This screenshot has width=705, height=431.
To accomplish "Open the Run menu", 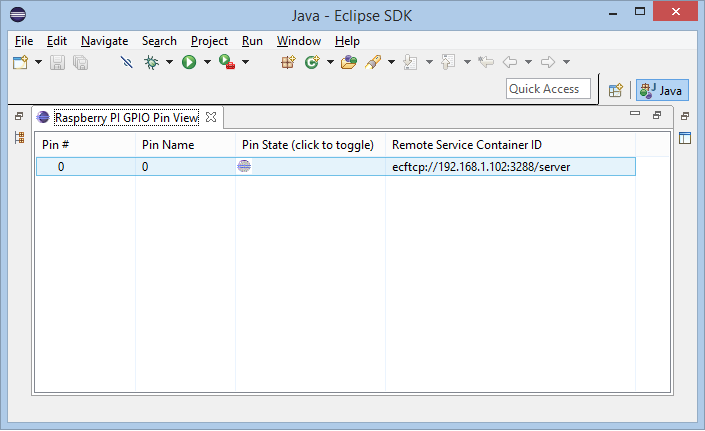I will 252,41.
